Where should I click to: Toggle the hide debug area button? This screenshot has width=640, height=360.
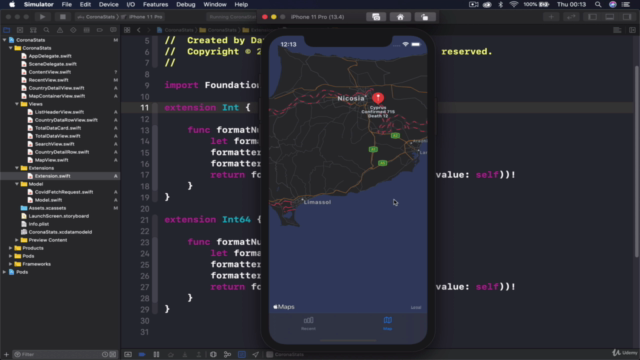point(128,354)
